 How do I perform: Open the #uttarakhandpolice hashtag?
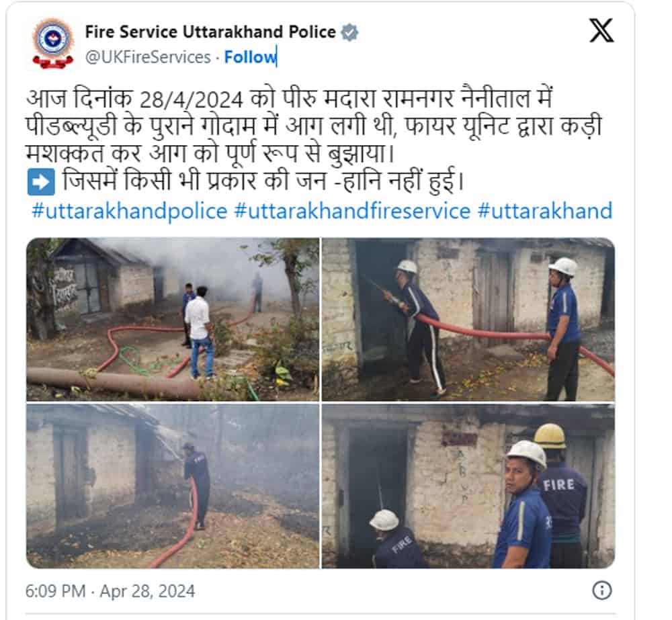point(130,211)
